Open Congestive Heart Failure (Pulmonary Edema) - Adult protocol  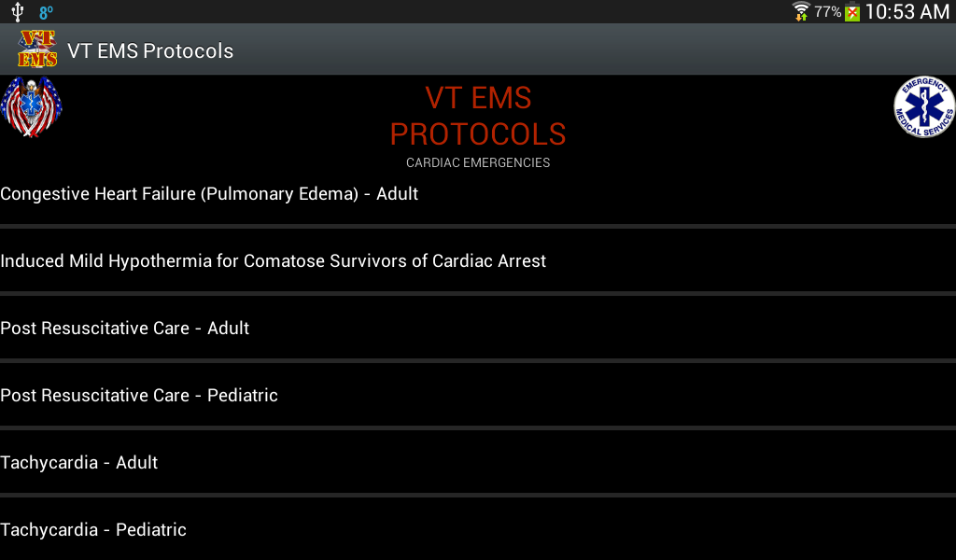pos(478,194)
